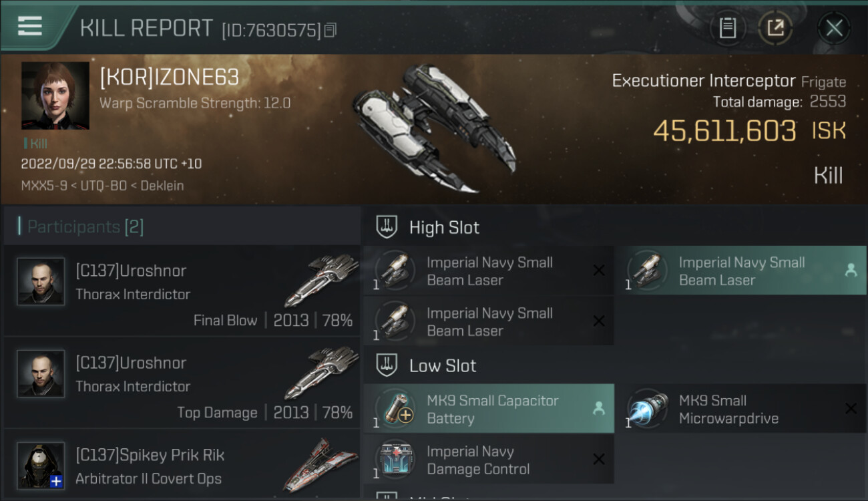Click the share kill report icon
Screen dimensions: 868x501
pyautogui.click(x=775, y=27)
